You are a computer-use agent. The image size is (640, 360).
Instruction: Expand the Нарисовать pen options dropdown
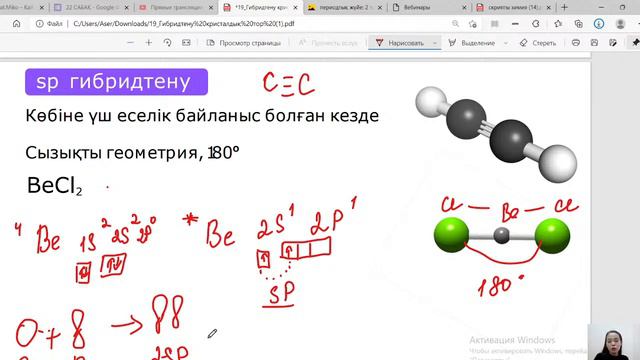pos(435,43)
